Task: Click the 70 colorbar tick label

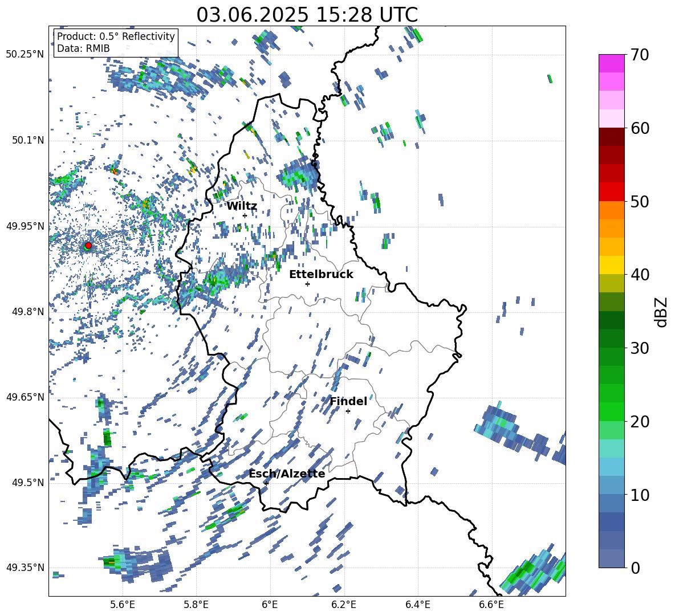Action: click(640, 55)
